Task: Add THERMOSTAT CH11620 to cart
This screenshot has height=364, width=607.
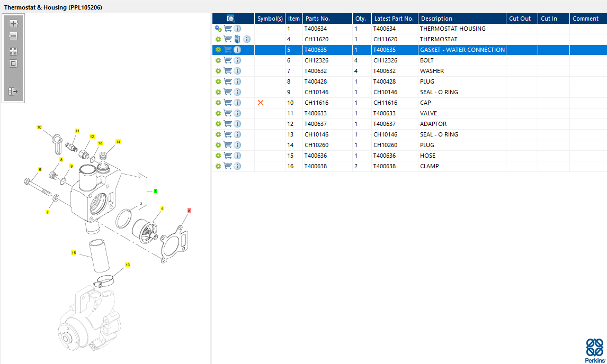Action: (x=228, y=39)
